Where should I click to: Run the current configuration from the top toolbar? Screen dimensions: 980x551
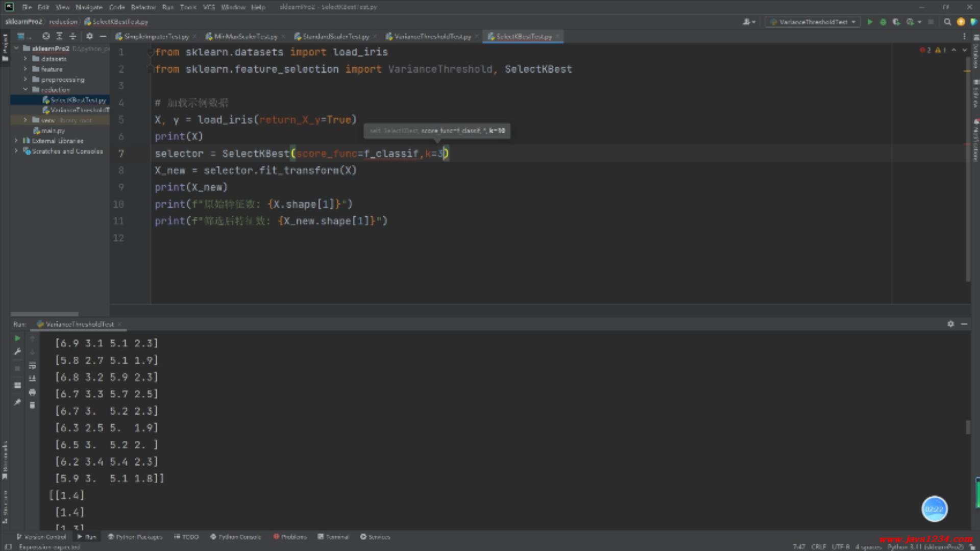click(870, 22)
